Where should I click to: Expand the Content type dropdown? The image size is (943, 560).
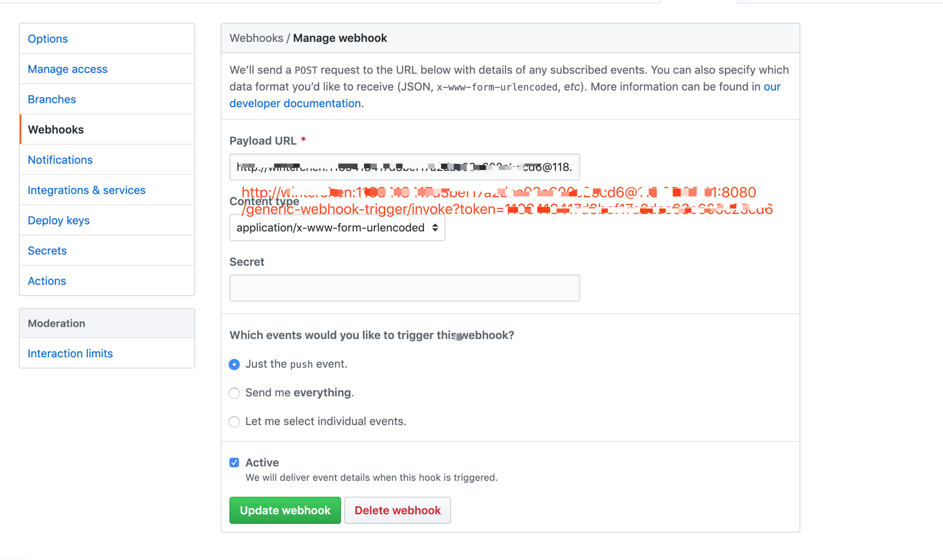pyautogui.click(x=337, y=227)
